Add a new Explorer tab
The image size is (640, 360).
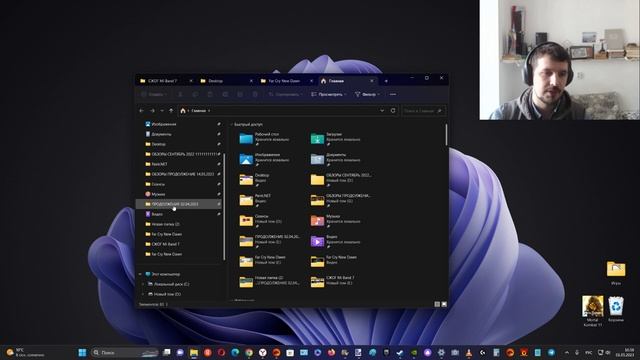[x=386, y=81]
